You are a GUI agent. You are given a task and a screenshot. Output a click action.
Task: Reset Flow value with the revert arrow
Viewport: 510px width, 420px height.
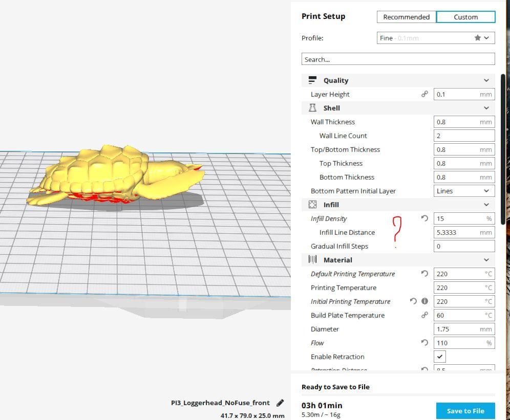tap(424, 343)
